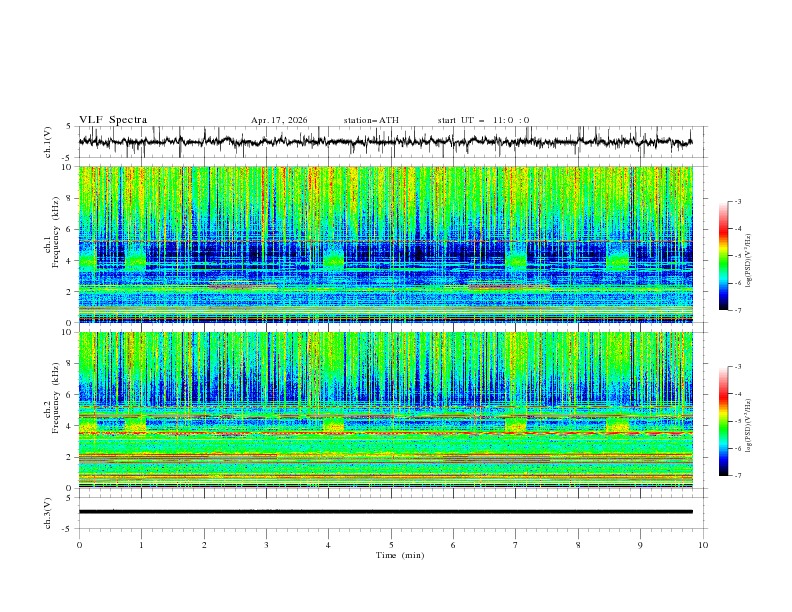This screenshot has width=792, height=612.
Task: Click the ch.1 PSD color scale bar
Action: point(723,256)
